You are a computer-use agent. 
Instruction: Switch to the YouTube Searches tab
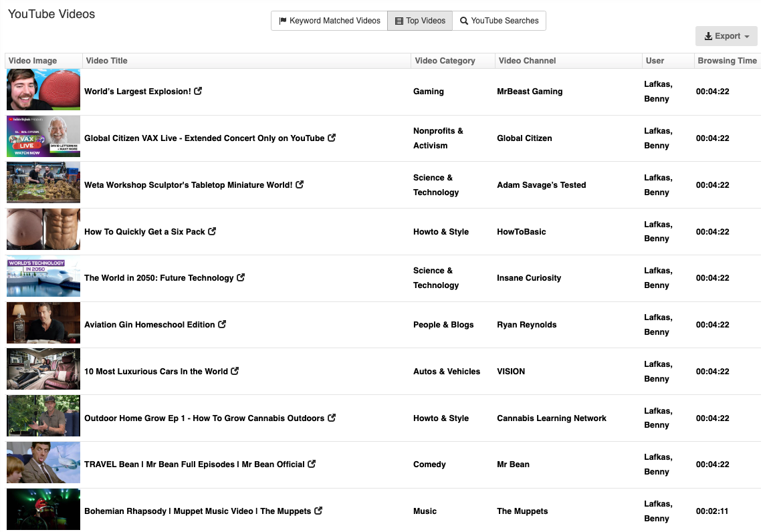(500, 21)
